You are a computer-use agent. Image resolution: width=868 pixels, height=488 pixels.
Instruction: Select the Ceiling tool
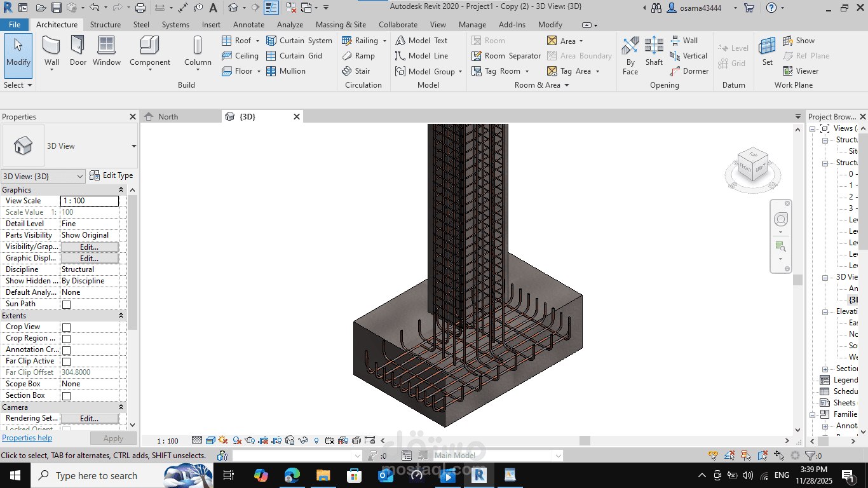pyautogui.click(x=240, y=55)
